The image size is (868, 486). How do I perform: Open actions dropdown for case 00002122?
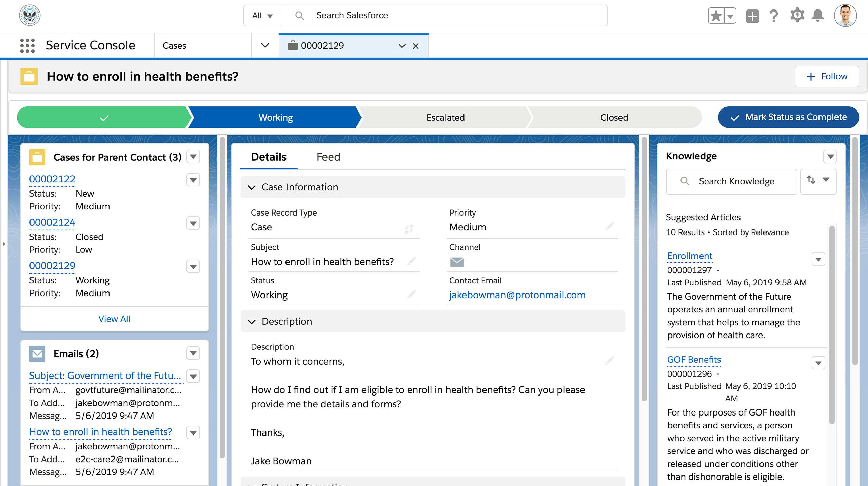coord(193,180)
